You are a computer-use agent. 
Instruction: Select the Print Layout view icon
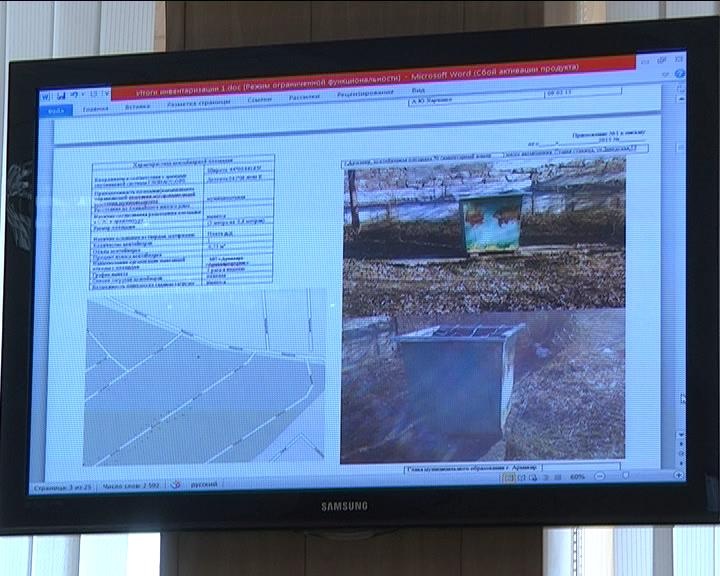[x=509, y=478]
